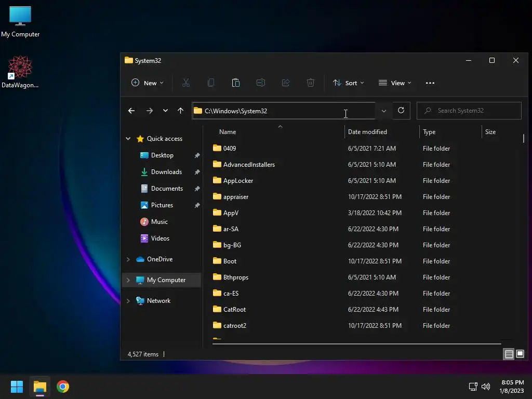The height and width of the screenshot is (399, 532).
Task: Sort by the Type column header
Action: point(450,132)
